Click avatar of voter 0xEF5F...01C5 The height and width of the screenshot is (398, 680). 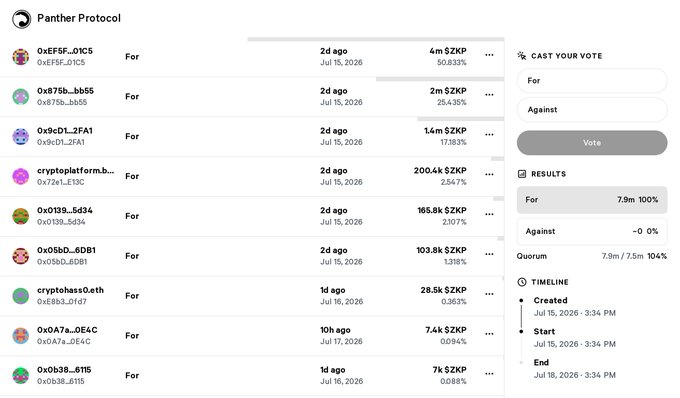pyautogui.click(x=20, y=57)
